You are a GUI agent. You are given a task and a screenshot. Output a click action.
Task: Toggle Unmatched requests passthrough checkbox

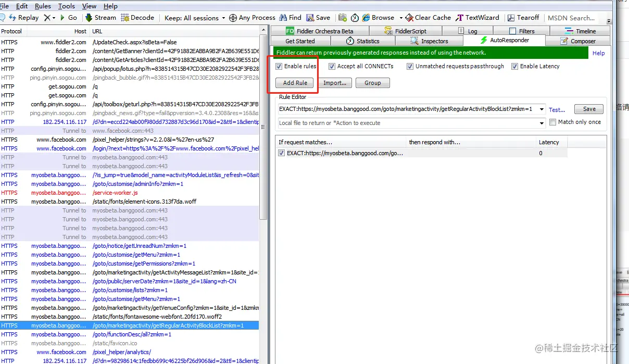410,67
